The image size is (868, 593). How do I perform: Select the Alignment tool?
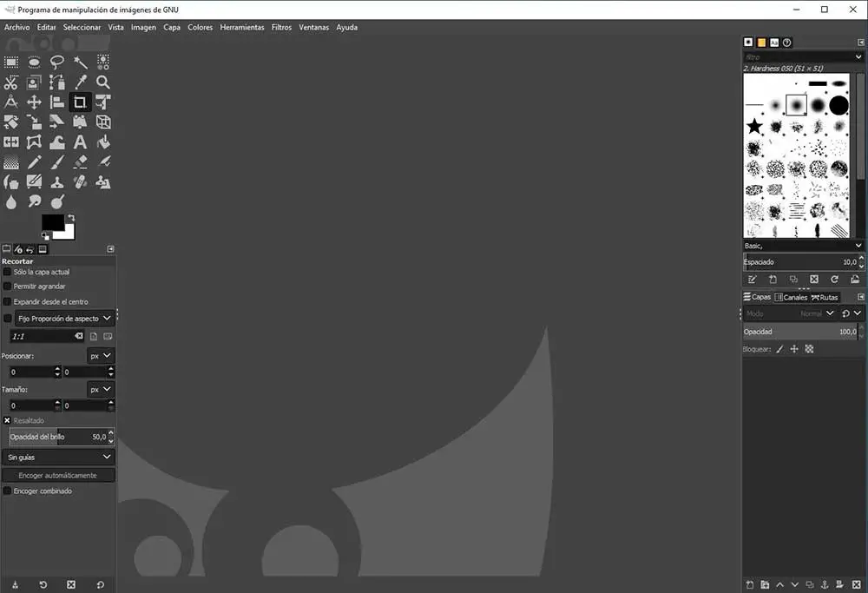coord(57,102)
